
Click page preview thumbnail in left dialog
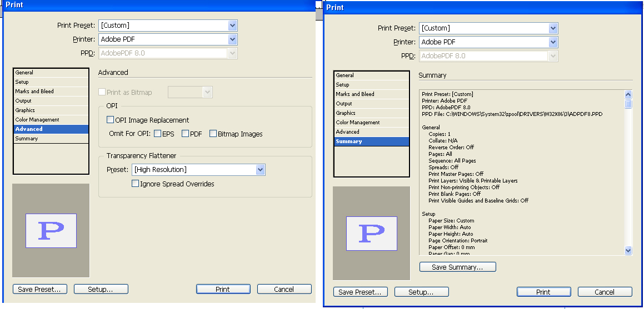(51, 230)
